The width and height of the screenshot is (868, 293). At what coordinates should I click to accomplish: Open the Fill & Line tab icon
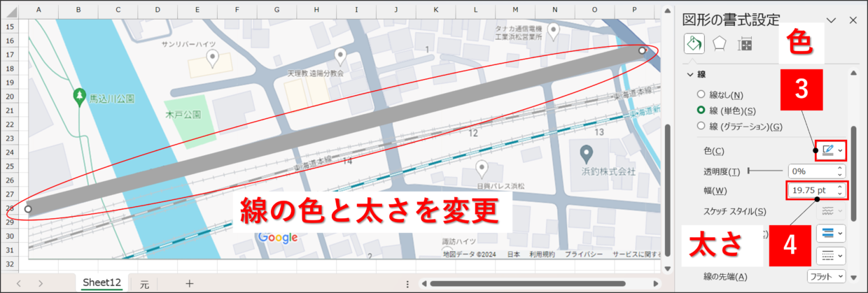[693, 44]
